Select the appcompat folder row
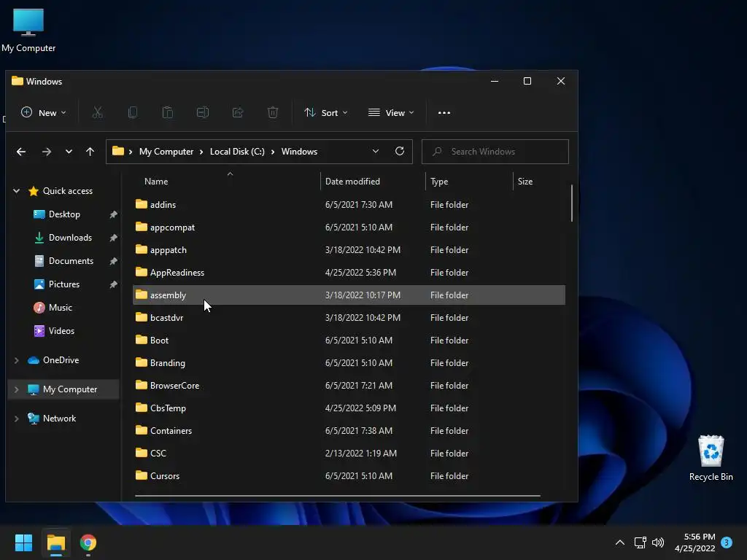The height and width of the screenshot is (560, 747). [349, 227]
